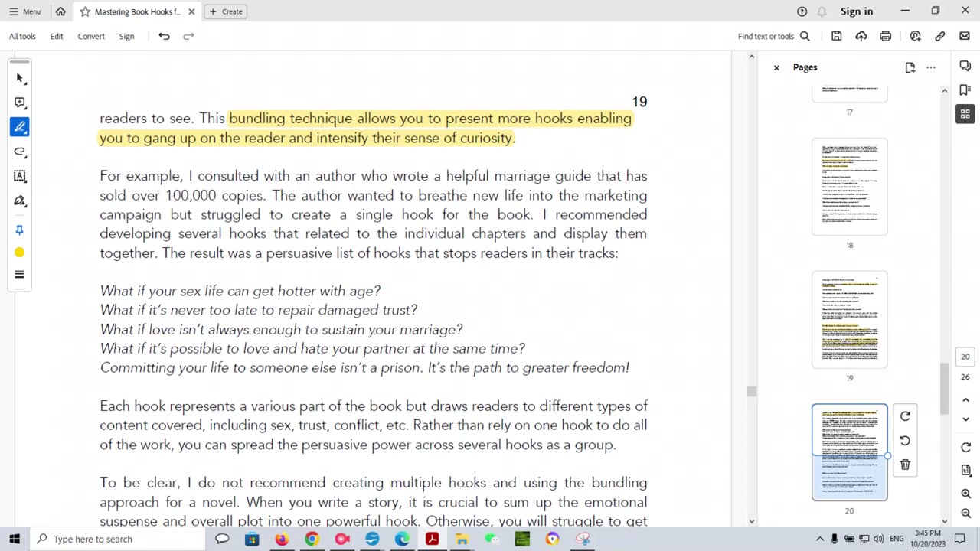This screenshot has width=980, height=551.
Task: Show hidden system tray icons
Action: coord(820,539)
